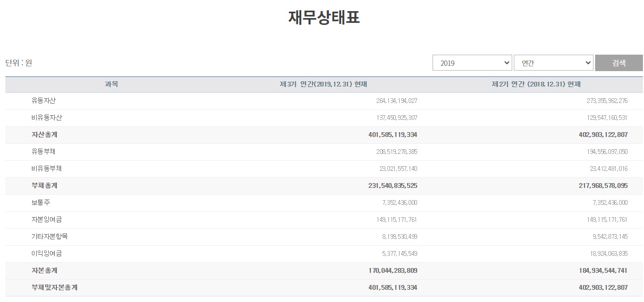Viewport: 644px width, 302px height.
Task: Click the value 217,968,578,095
Action: tap(603, 186)
